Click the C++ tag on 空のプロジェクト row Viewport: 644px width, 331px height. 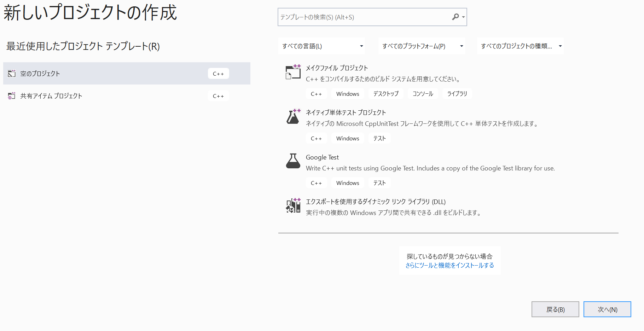pos(218,74)
